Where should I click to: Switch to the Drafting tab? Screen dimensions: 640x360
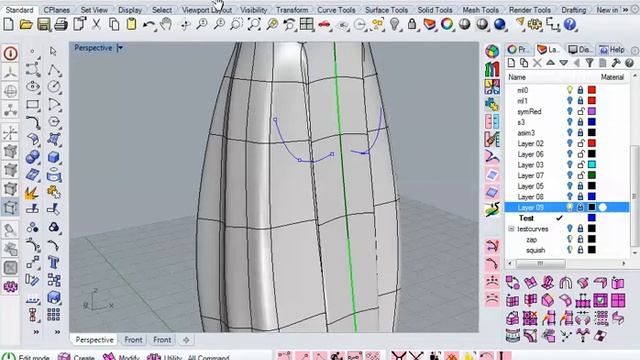tap(573, 10)
